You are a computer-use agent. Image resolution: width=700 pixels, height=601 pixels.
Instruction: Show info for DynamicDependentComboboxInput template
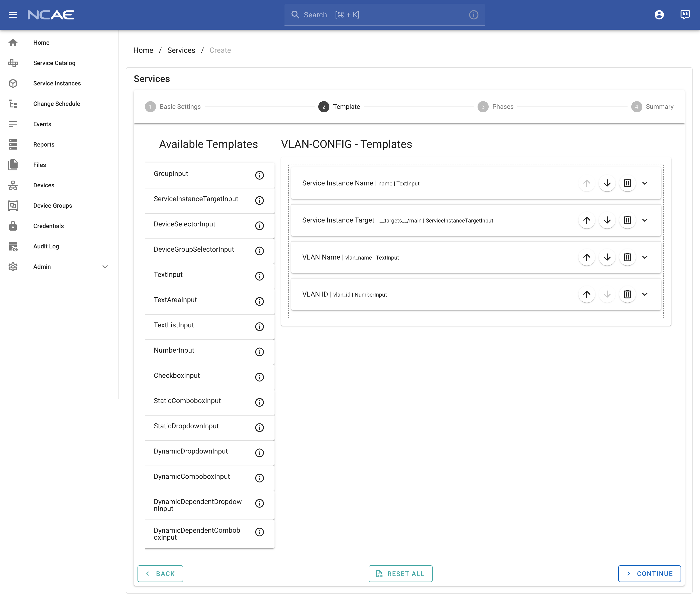coord(259,532)
